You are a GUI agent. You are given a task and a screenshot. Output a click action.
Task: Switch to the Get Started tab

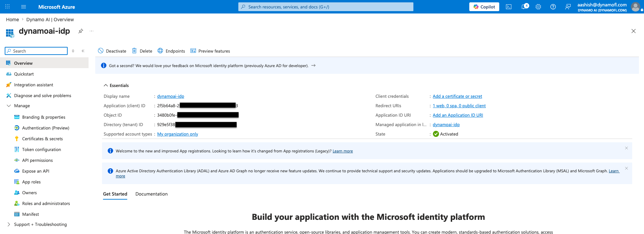pos(115,194)
